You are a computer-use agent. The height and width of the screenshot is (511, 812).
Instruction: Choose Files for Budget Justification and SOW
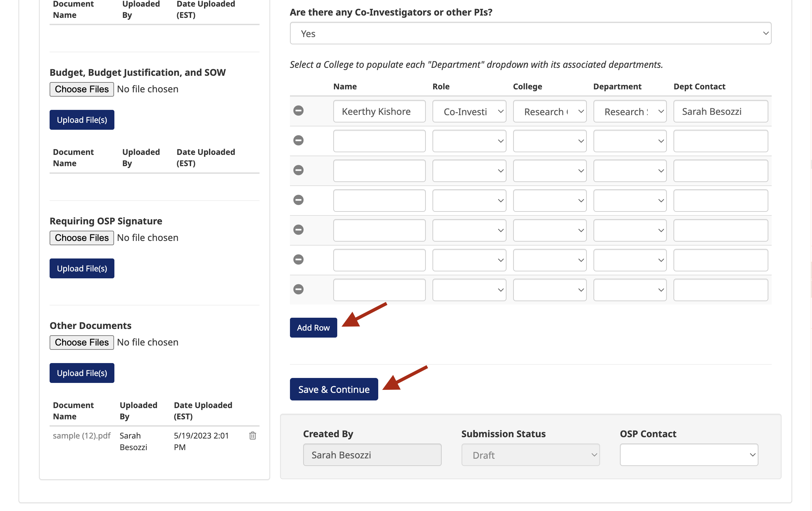pos(82,89)
